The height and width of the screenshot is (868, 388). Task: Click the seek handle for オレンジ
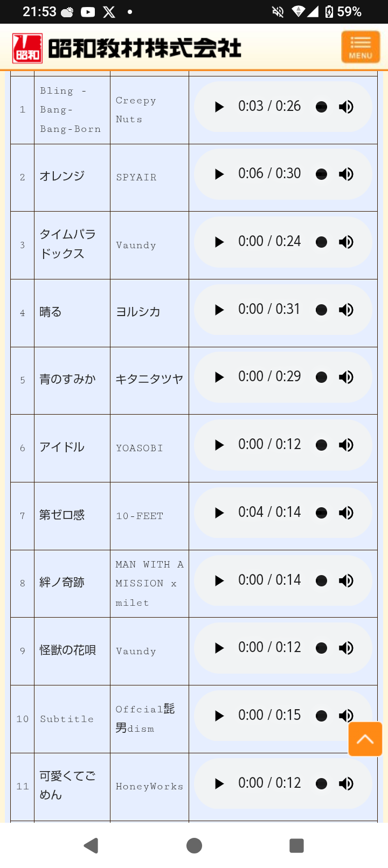321,174
